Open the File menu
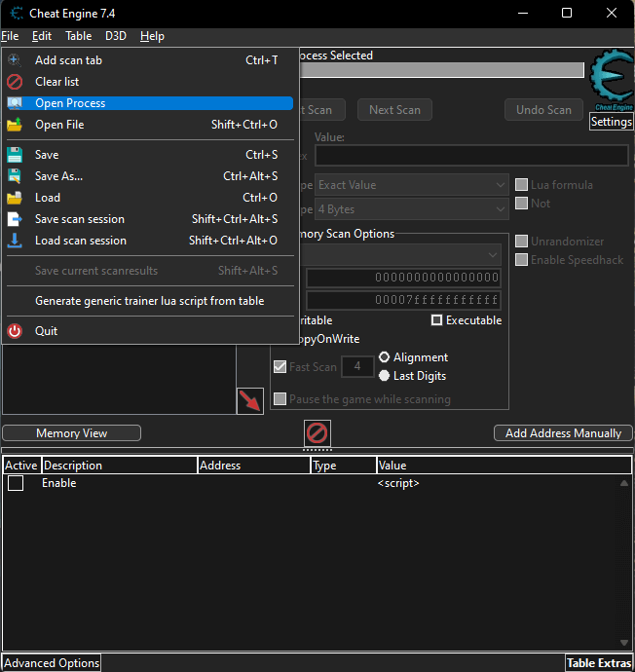This screenshot has height=672, width=635. [x=10, y=36]
